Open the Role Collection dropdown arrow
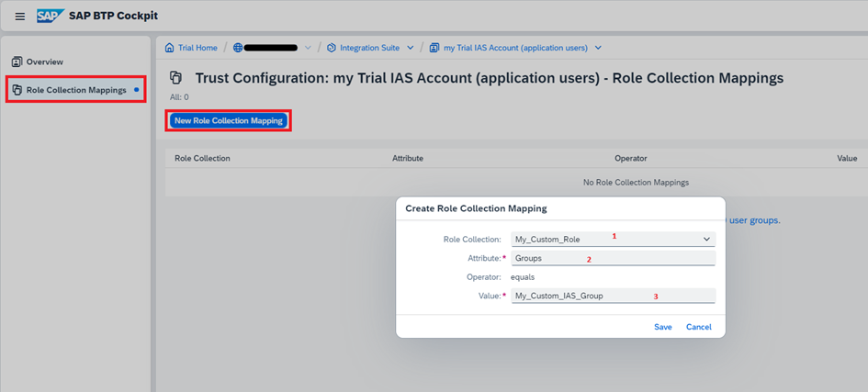Viewport: 868px width, 392px height. coord(706,239)
